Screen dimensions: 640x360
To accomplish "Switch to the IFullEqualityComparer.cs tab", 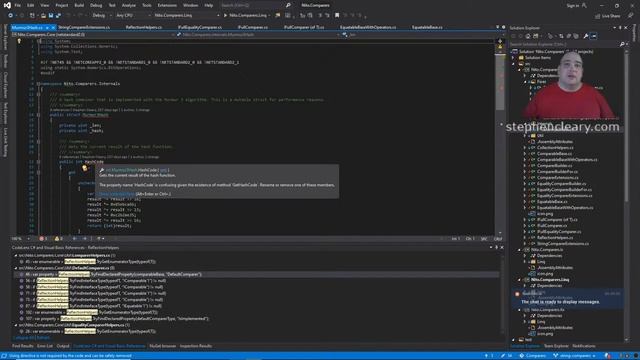I will 200,27.
